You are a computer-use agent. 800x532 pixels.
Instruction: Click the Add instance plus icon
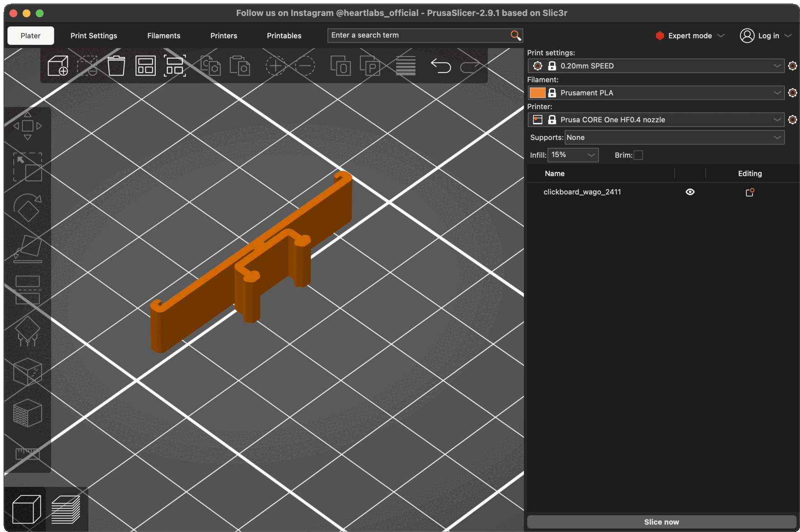[x=275, y=66]
